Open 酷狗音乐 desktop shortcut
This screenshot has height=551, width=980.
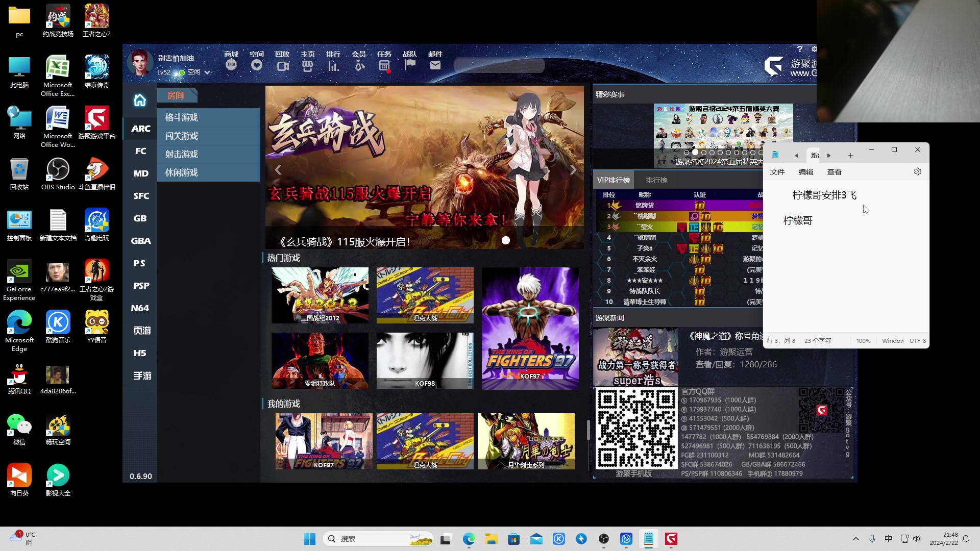[58, 327]
